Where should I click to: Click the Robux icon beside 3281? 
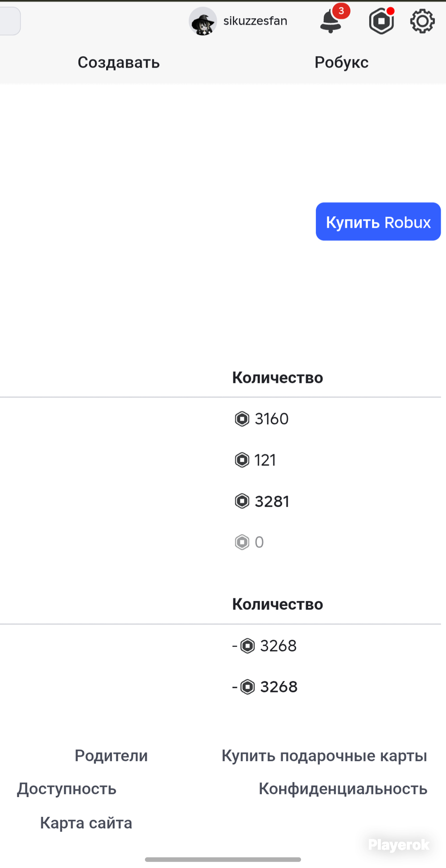point(242,501)
